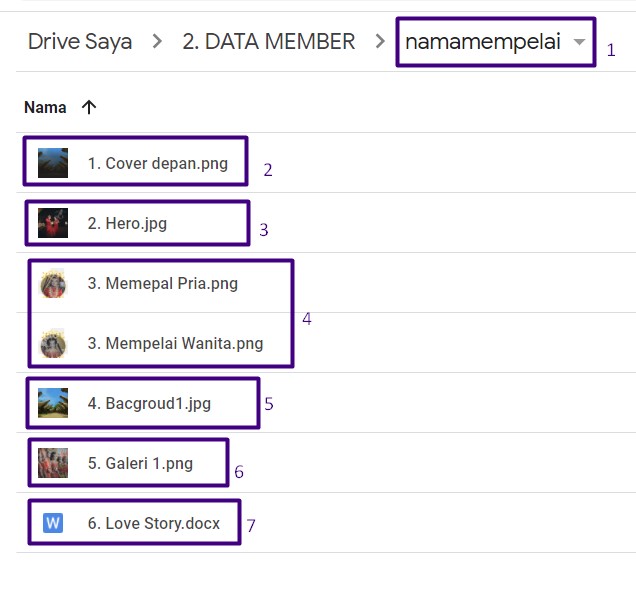Sort files by the Nama column header
636x591 pixels.
(x=45, y=107)
